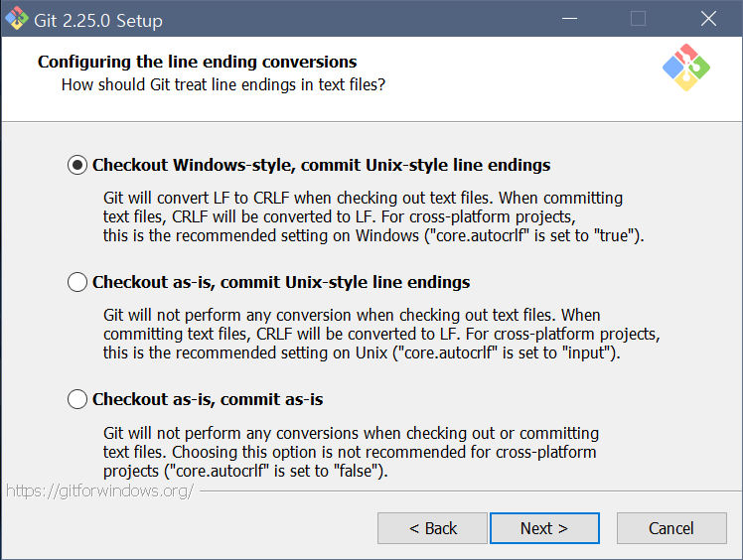The width and height of the screenshot is (743, 560).
Task: Click the core.autocrlf input description text
Action: [x=381, y=334]
